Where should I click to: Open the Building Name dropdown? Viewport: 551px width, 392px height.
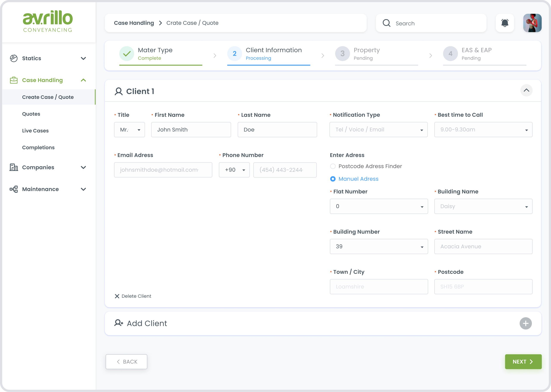point(483,206)
